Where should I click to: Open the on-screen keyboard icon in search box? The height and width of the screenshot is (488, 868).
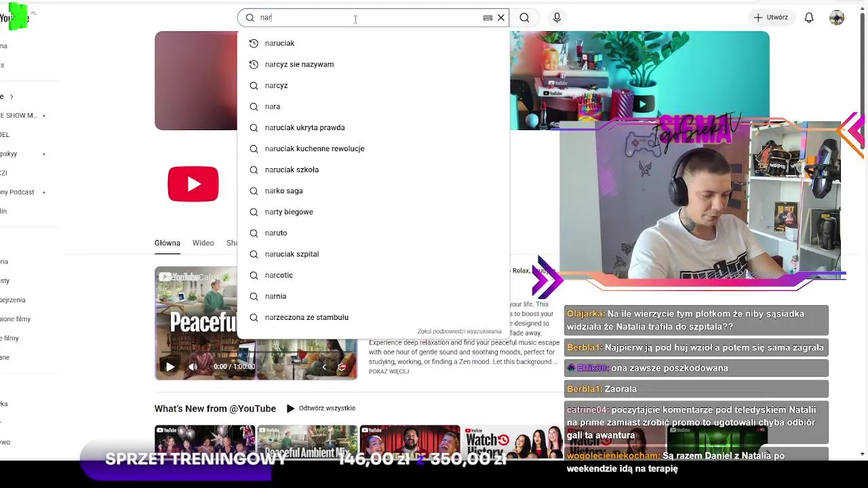[488, 18]
